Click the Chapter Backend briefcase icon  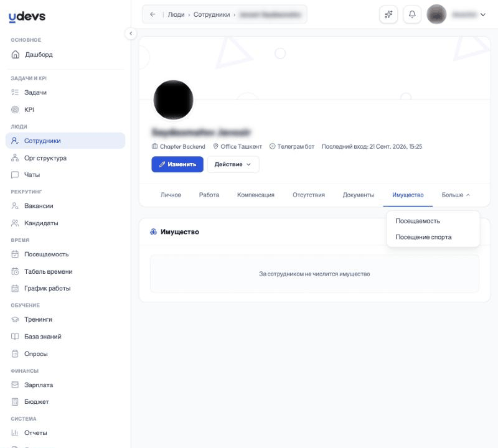pyautogui.click(x=154, y=146)
